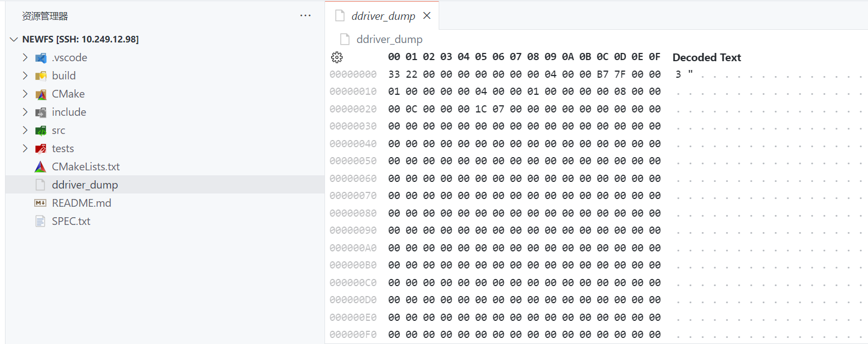Viewport: 868px width, 344px height.
Task: Click the CMakeLists.txt file icon
Action: pos(41,167)
